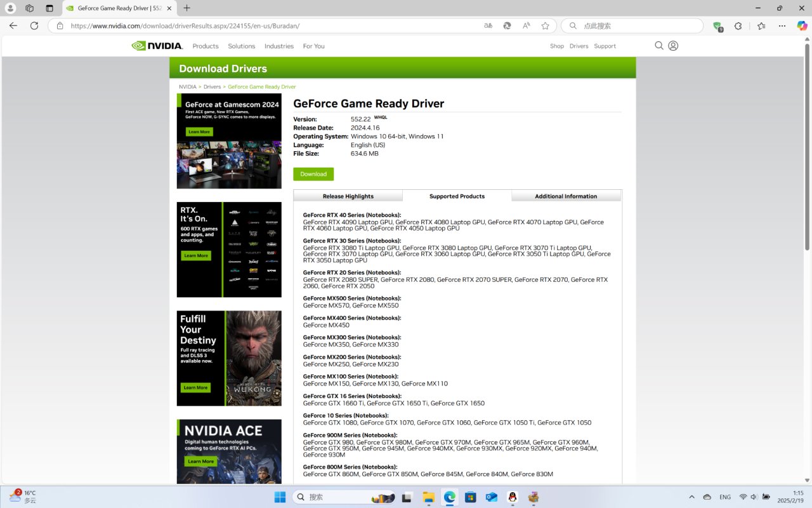Open the Support link in header

click(605, 46)
